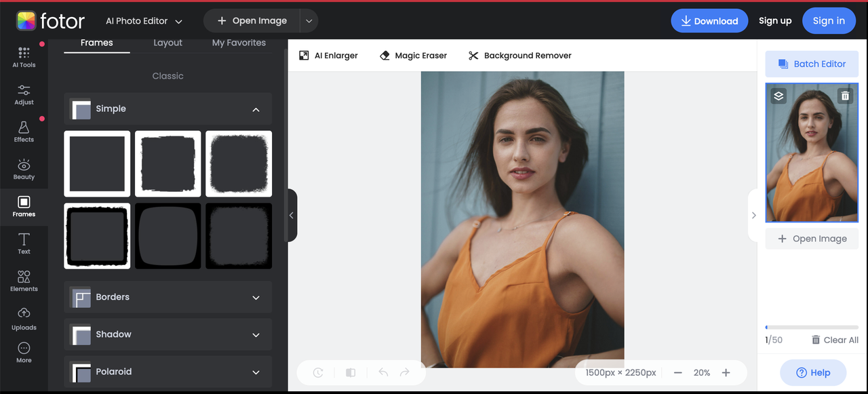Open the More sidebar menu

24,353
